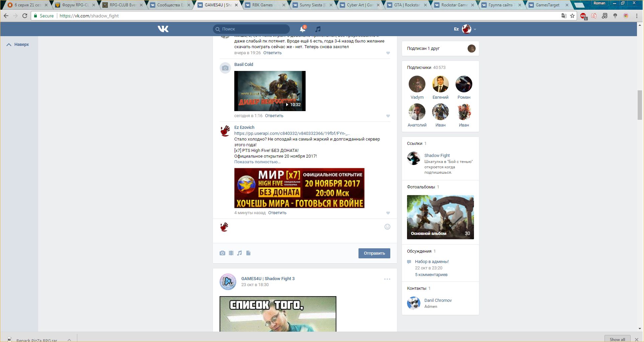
Task: Open Vadym's subscriber avatar
Action: (417, 84)
